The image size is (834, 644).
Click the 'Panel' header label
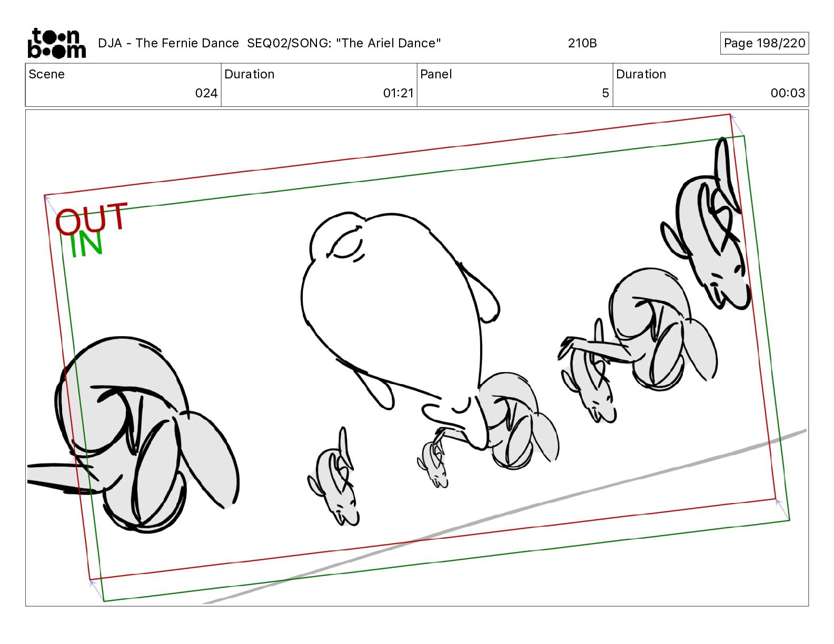click(436, 74)
